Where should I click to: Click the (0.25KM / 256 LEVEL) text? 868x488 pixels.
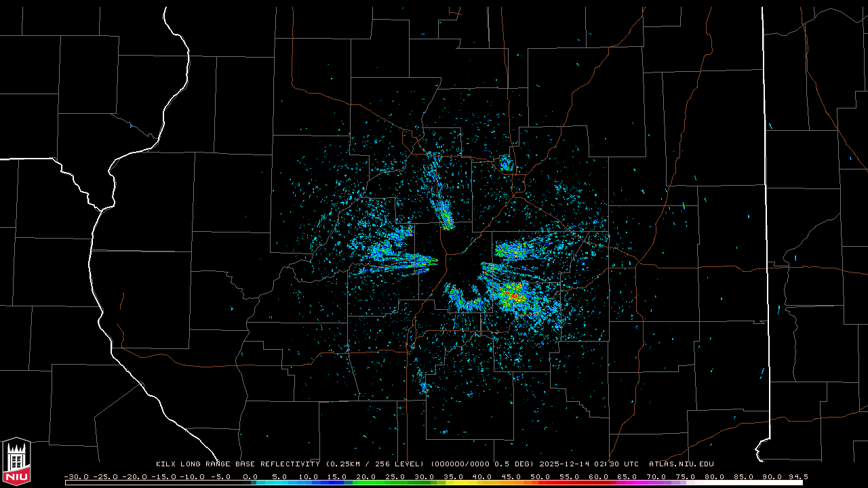(x=375, y=464)
